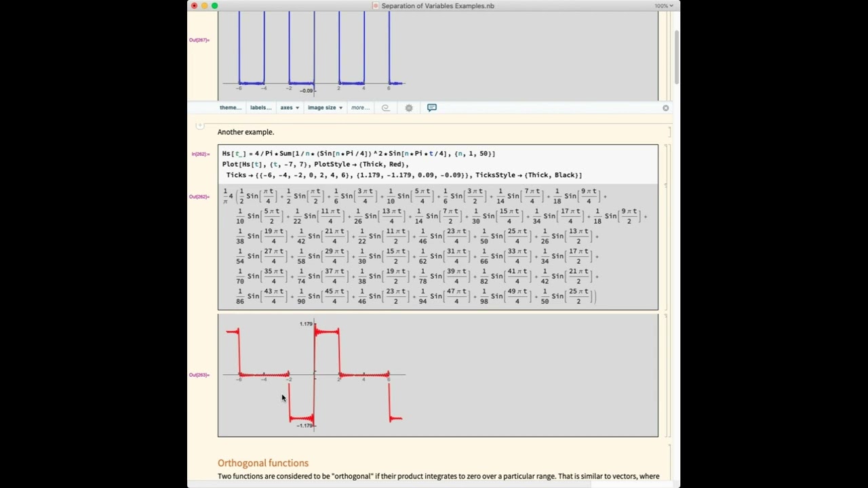Open the labels… suggestion button
This screenshot has height=488, width=868.
pyautogui.click(x=260, y=108)
